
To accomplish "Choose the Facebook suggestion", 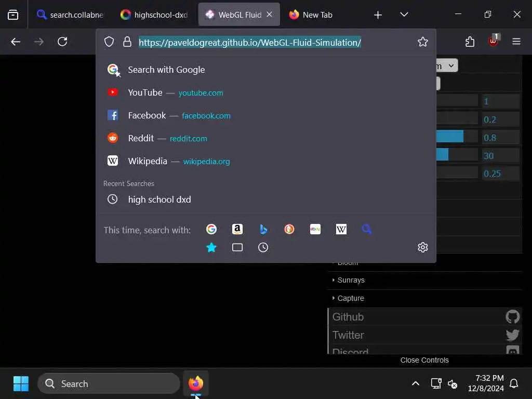I will 265,115.
